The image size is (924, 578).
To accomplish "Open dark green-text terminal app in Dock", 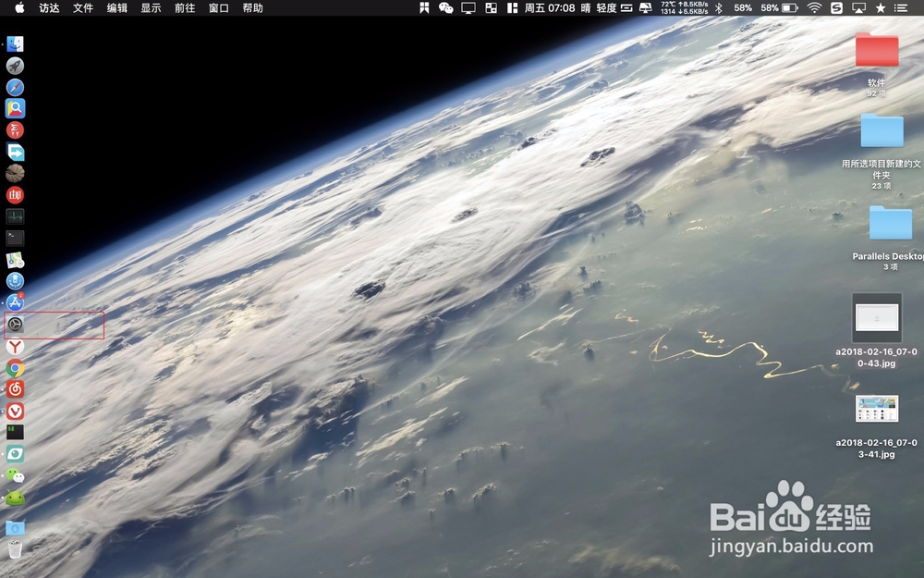I will click(x=15, y=432).
